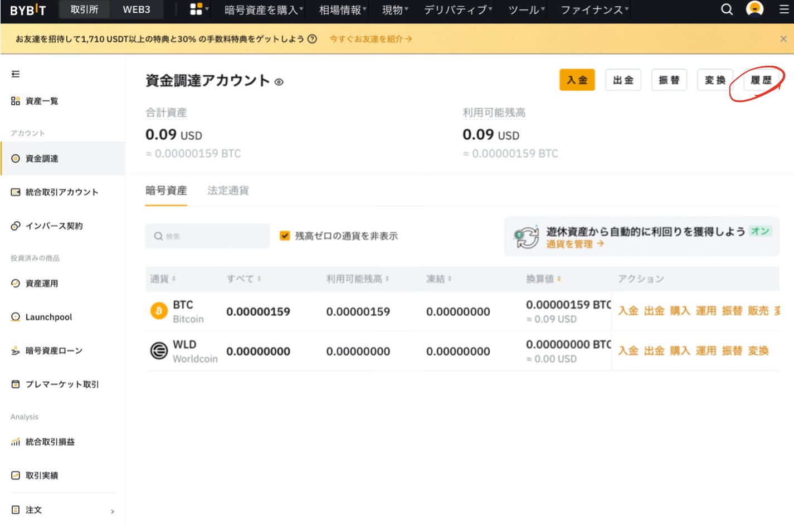Viewport: 794px width, 532px height.
Task: Click the Bitcoin coin icon
Action: pos(158,311)
